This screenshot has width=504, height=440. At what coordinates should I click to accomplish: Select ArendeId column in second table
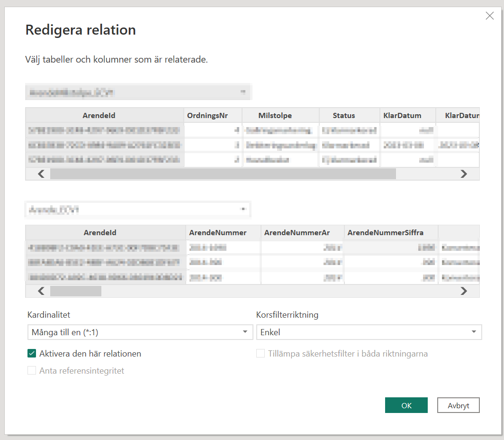pyautogui.click(x=106, y=232)
